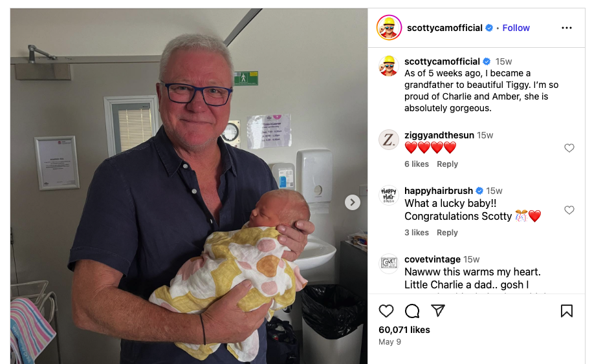Open scottycamofficial profile picture in header

[389, 28]
